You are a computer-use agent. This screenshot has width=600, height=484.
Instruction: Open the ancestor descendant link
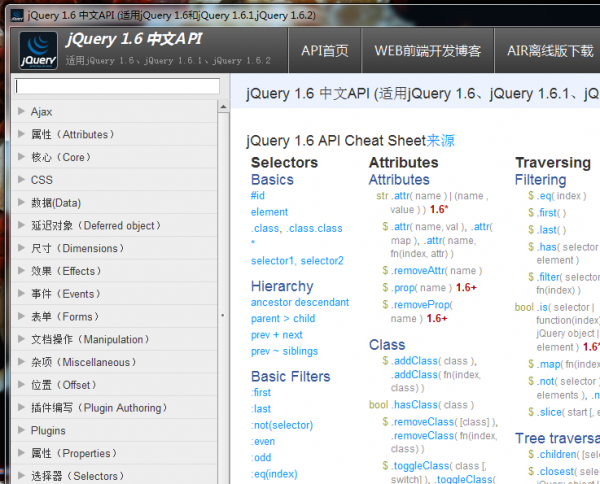pos(300,302)
